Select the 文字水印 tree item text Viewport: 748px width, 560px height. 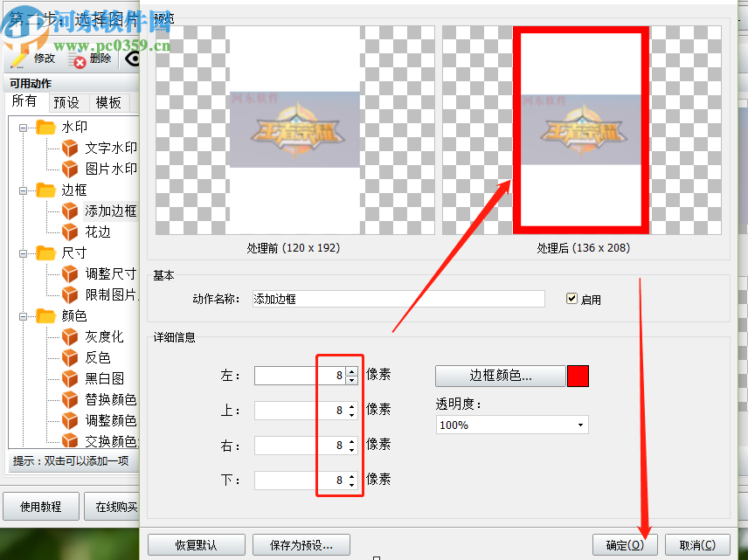(111, 148)
